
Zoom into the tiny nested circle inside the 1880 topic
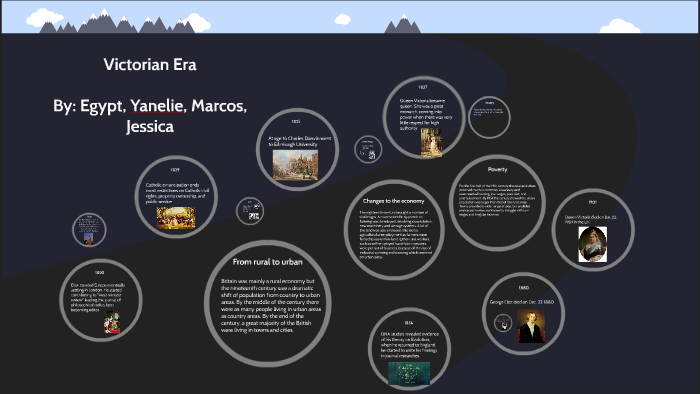point(503,323)
